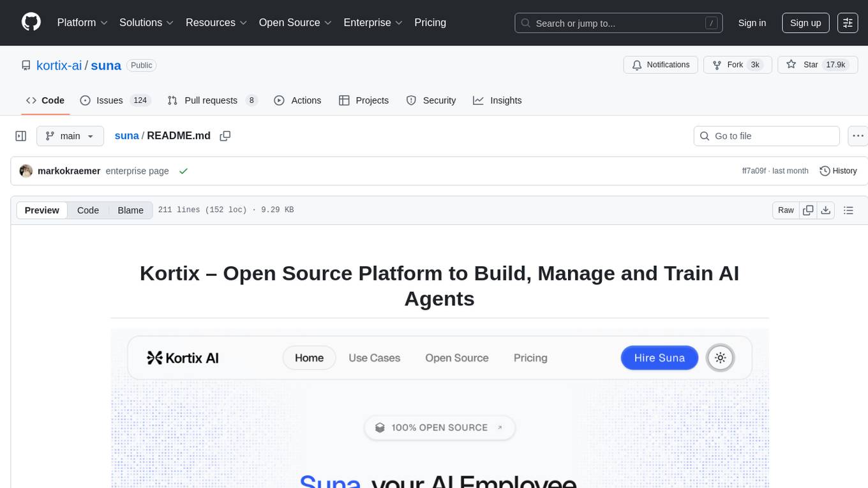Copy the file path icon

pyautogui.click(x=225, y=136)
